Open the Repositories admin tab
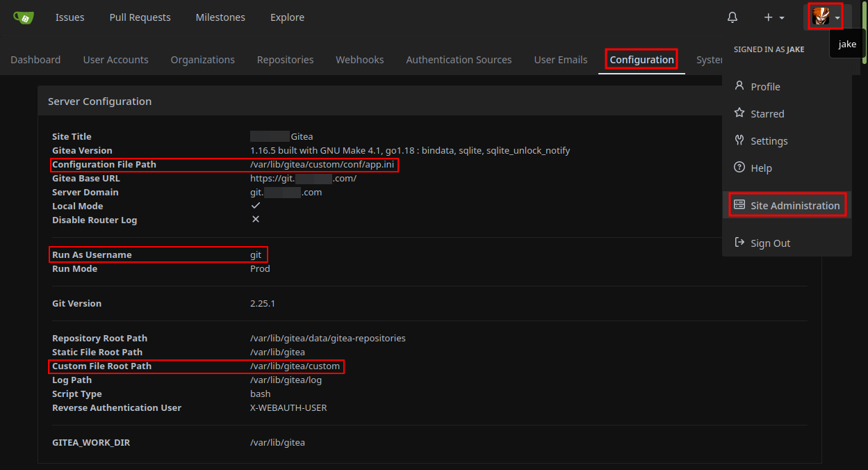Screen dimensions: 868x470 (x=285, y=60)
